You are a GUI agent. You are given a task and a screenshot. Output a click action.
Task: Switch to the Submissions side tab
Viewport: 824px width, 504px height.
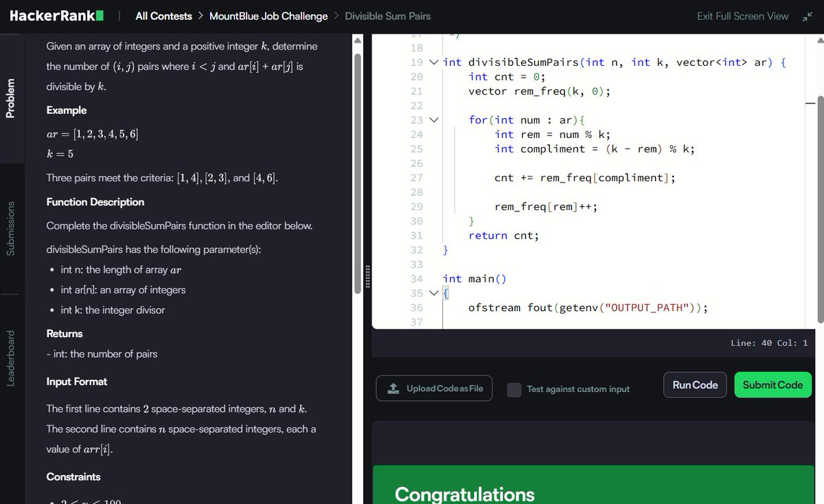[11, 229]
